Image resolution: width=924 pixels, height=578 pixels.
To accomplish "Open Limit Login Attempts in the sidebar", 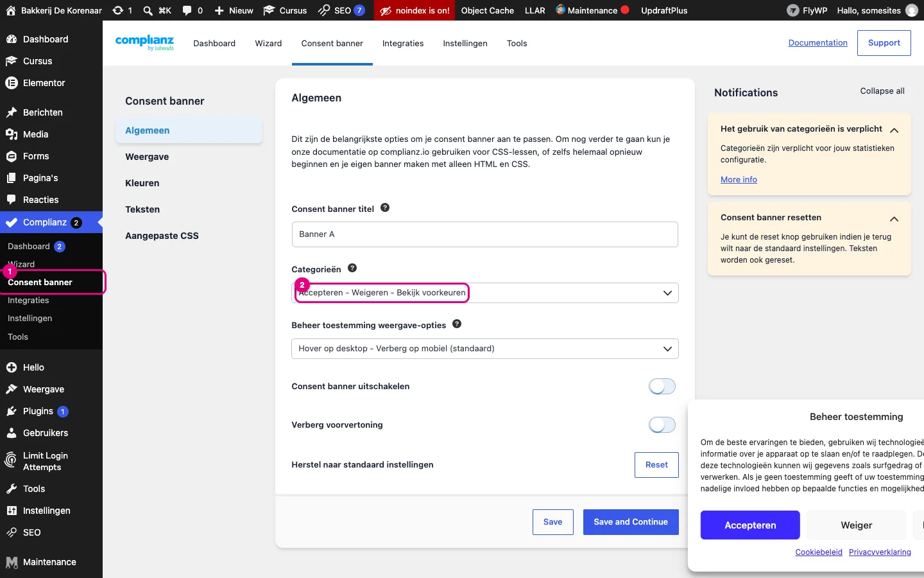I will 51,461.
